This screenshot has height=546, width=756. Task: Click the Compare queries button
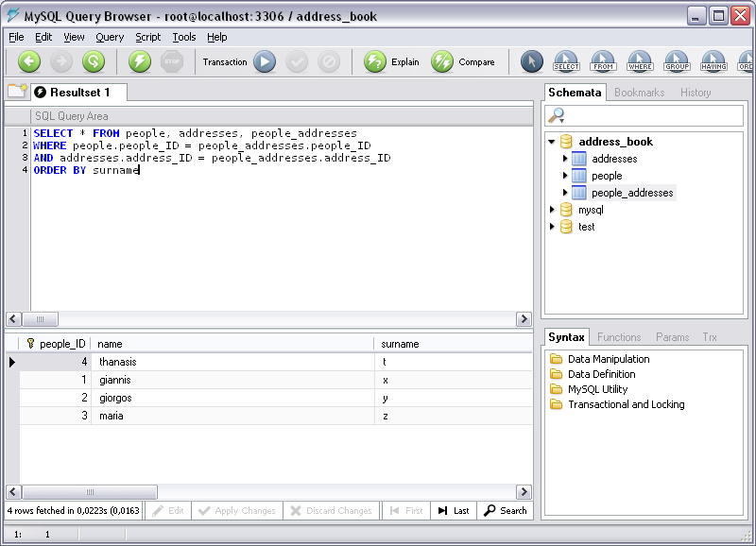coord(463,61)
